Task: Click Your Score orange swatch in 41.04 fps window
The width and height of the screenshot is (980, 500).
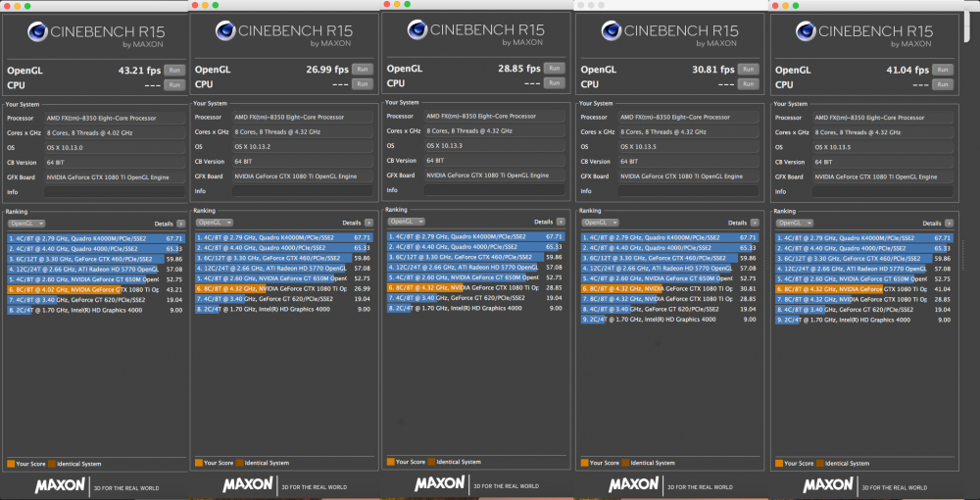Action: [x=779, y=463]
